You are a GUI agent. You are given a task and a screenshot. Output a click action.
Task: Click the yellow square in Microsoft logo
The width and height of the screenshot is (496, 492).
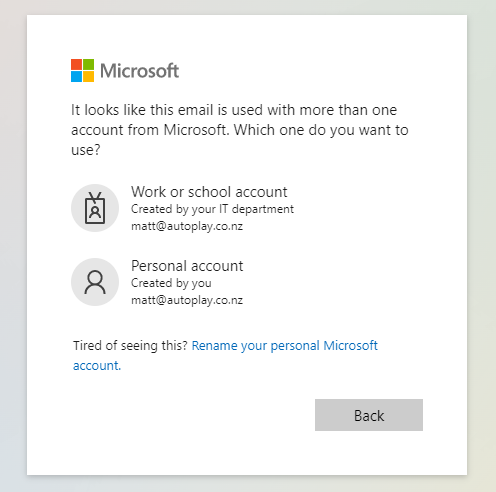[88, 76]
